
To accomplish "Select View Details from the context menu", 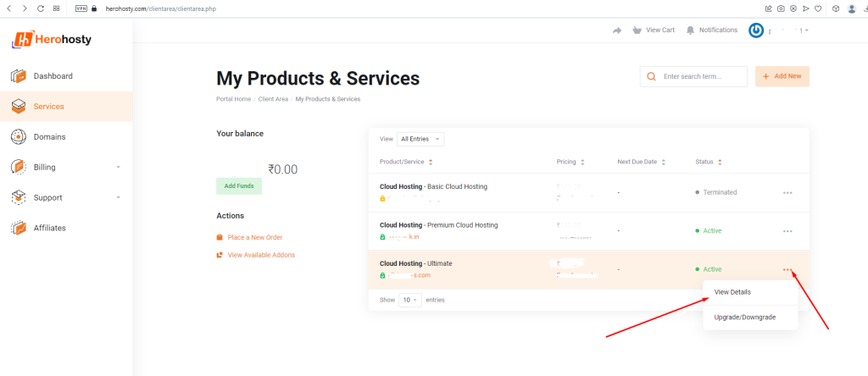I will click(x=732, y=292).
